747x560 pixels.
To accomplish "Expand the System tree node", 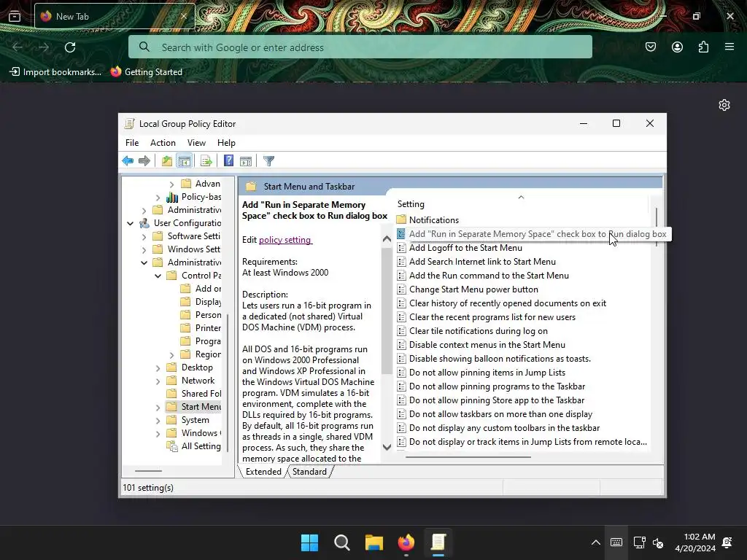I will click(x=158, y=420).
